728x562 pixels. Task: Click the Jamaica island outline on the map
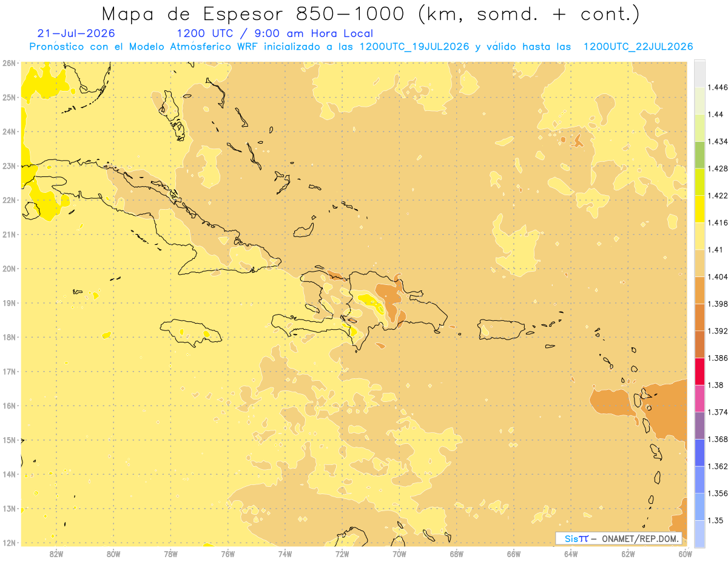190,333
